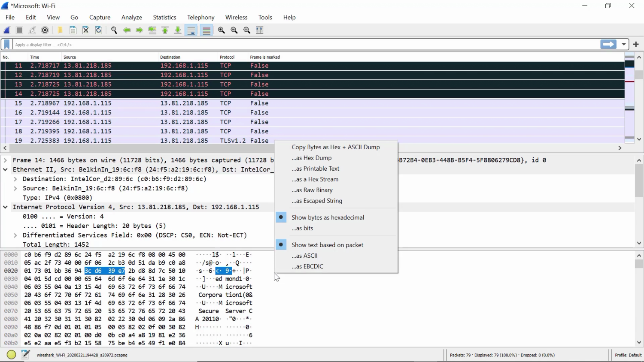The width and height of the screenshot is (644, 362).
Task: Choose Copy Bytes as Hex + ASCII Dump
Action: 336,147
